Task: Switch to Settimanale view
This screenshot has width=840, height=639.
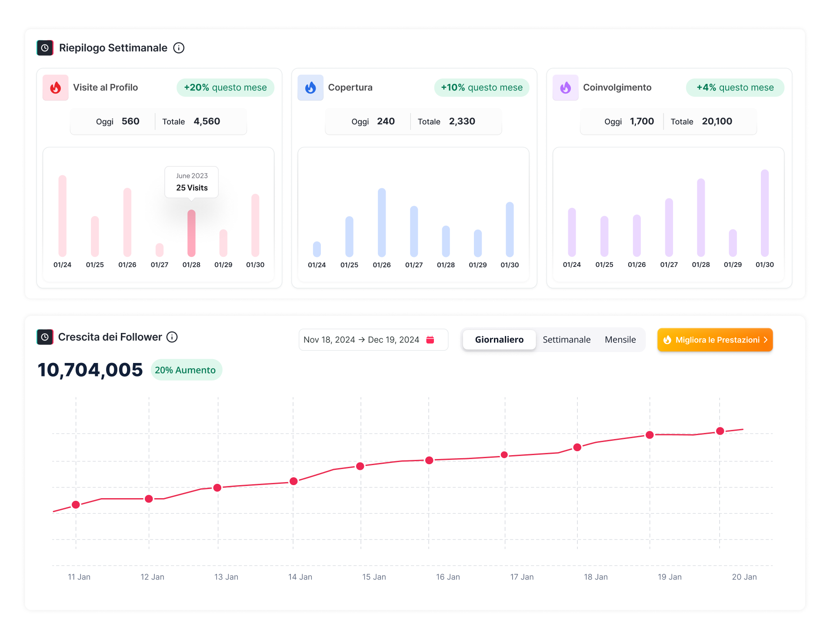Action: [x=566, y=339]
